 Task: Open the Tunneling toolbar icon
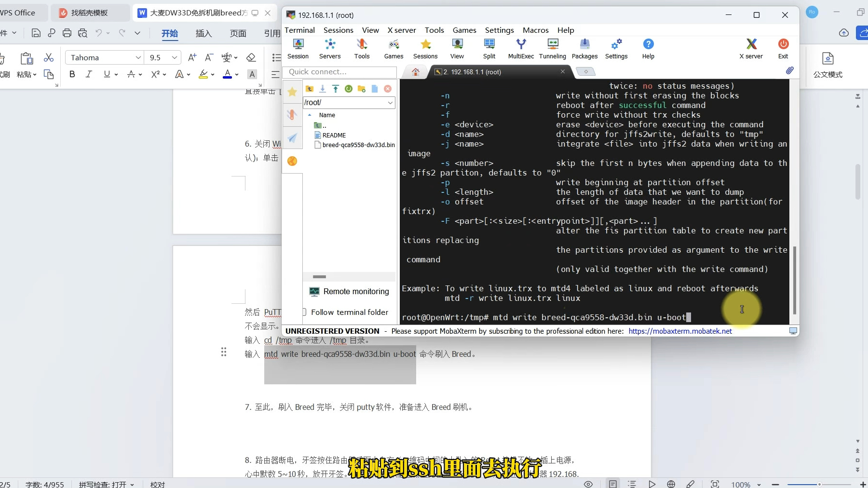(x=553, y=49)
